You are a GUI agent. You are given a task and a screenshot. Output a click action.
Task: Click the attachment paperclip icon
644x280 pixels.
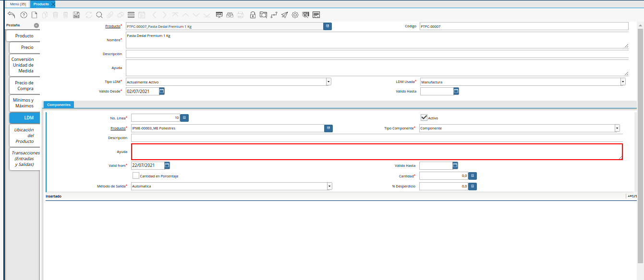pos(110,15)
